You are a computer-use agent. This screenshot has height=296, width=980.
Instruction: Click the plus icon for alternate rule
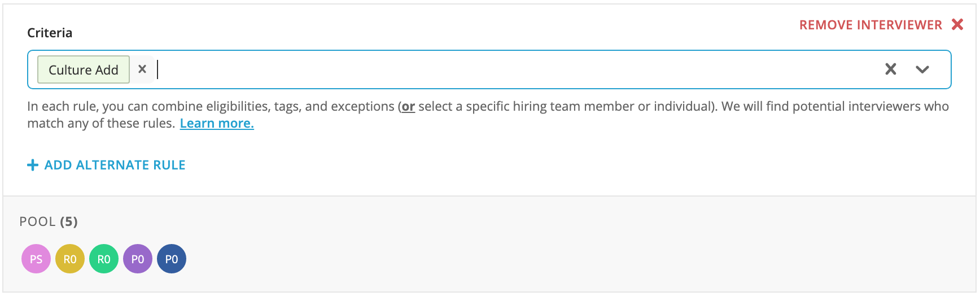click(x=33, y=165)
